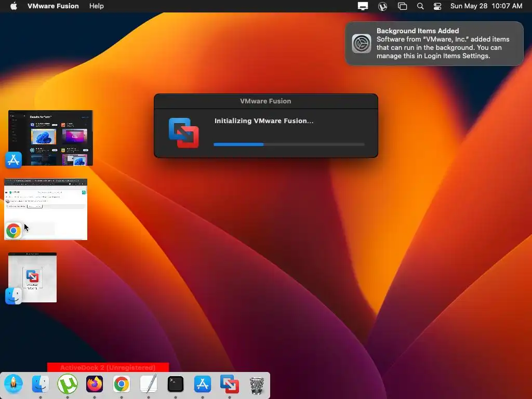Click the VMware Fusion logo in dialog
Viewport: 532px width, 399px height.
point(183,132)
